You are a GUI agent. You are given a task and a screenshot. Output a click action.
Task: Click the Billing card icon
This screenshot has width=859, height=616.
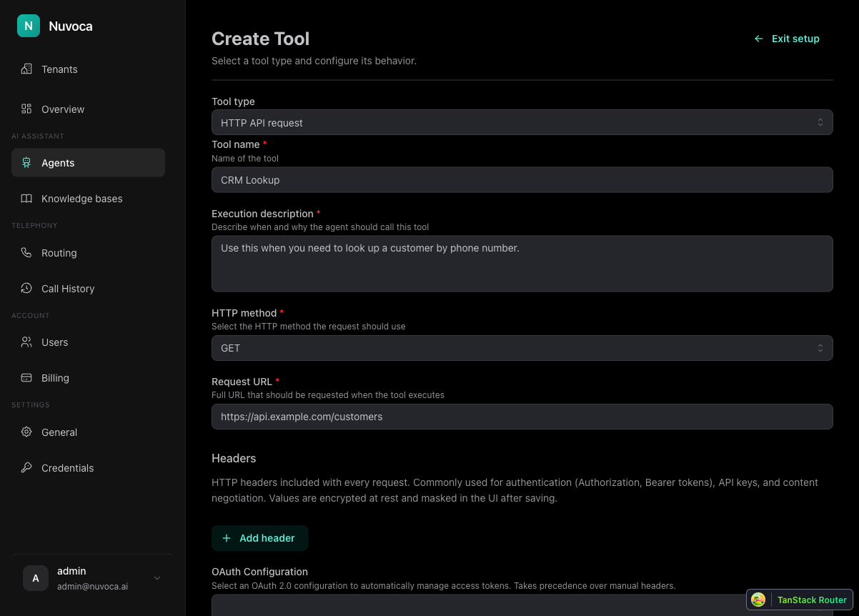point(26,377)
